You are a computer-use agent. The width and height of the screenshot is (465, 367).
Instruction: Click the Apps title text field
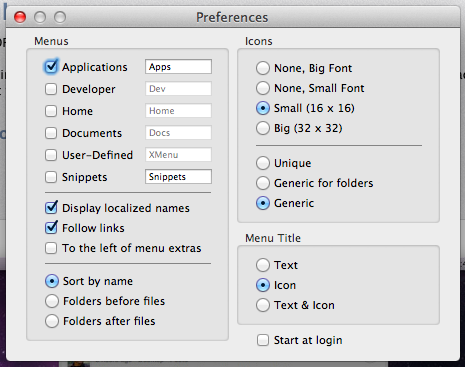tap(178, 67)
